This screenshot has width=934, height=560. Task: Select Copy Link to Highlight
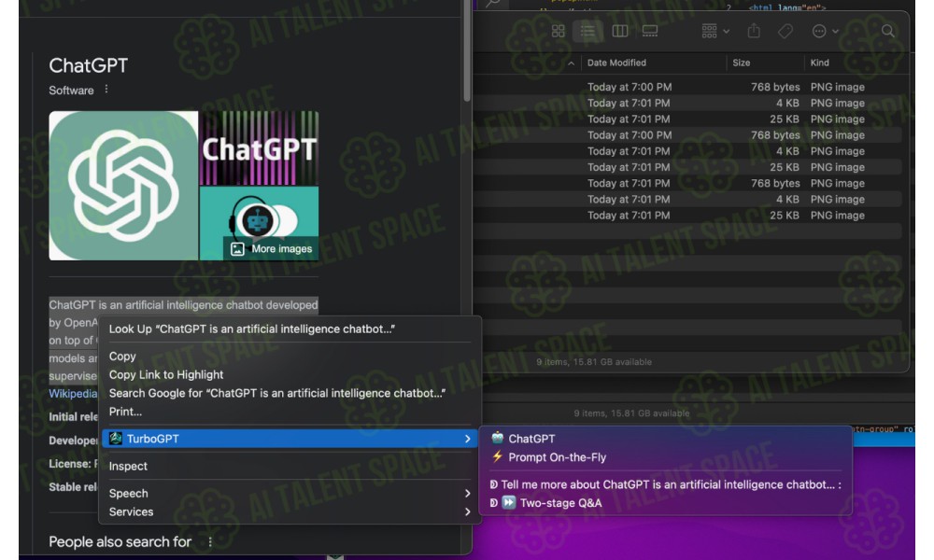coord(290,375)
